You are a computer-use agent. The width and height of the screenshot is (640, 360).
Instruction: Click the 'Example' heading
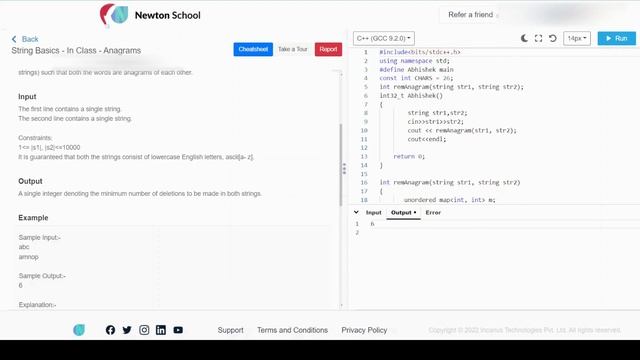pos(33,218)
